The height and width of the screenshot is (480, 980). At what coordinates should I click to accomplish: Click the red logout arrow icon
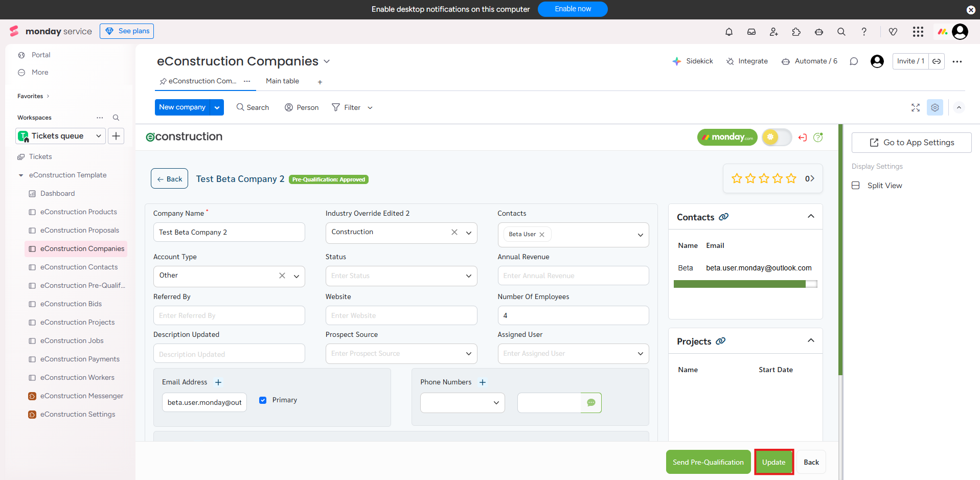pyautogui.click(x=803, y=138)
